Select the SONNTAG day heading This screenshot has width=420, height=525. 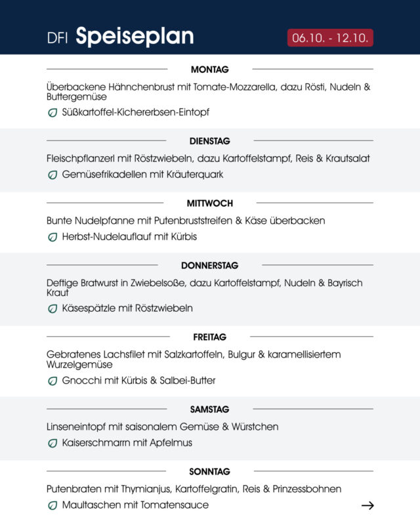click(x=210, y=472)
